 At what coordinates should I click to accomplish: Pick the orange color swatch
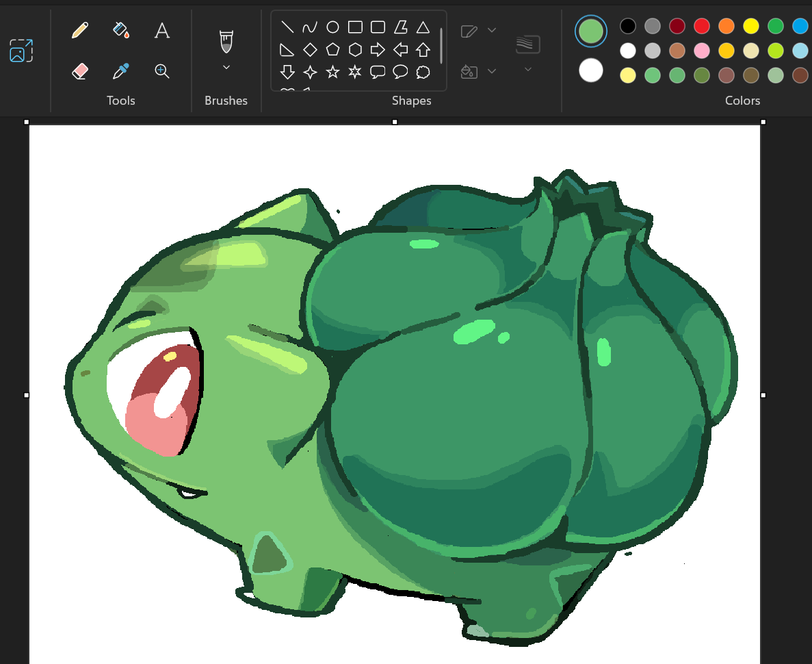[726, 25]
